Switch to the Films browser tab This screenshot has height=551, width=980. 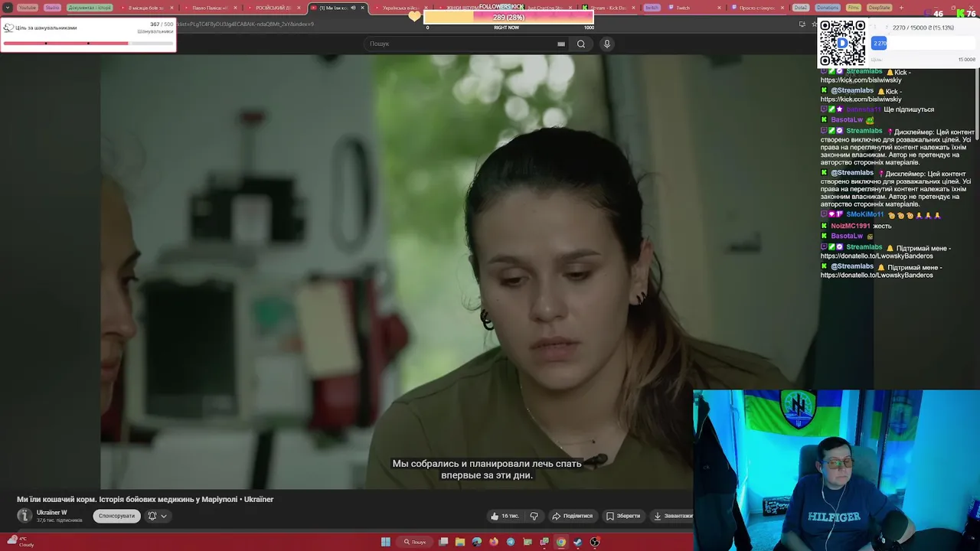pos(853,8)
